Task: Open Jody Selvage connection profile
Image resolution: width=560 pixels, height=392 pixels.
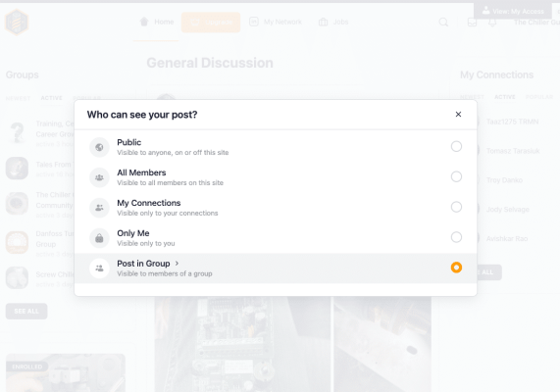Action: [x=507, y=210]
